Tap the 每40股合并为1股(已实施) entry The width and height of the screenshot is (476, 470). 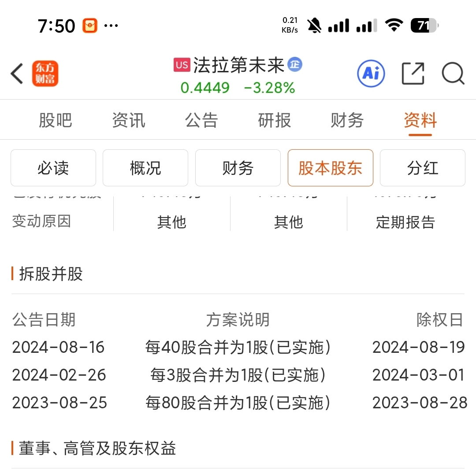[238, 347]
